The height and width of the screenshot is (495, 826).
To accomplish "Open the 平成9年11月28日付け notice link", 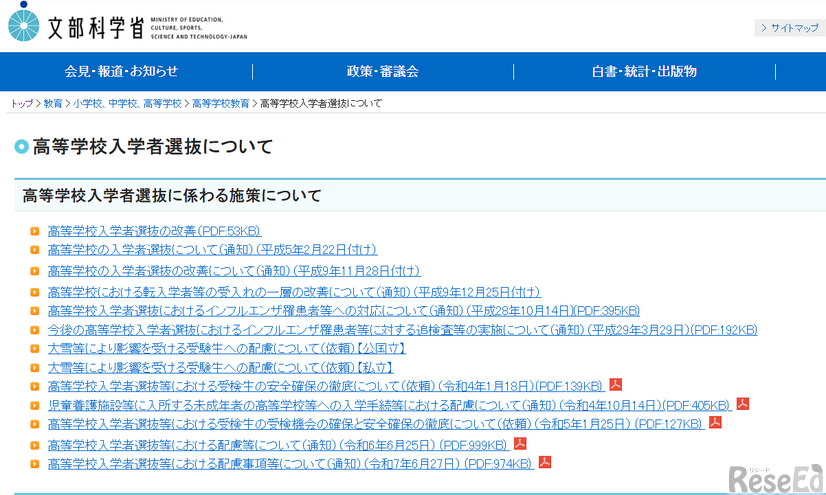I will tap(234, 271).
